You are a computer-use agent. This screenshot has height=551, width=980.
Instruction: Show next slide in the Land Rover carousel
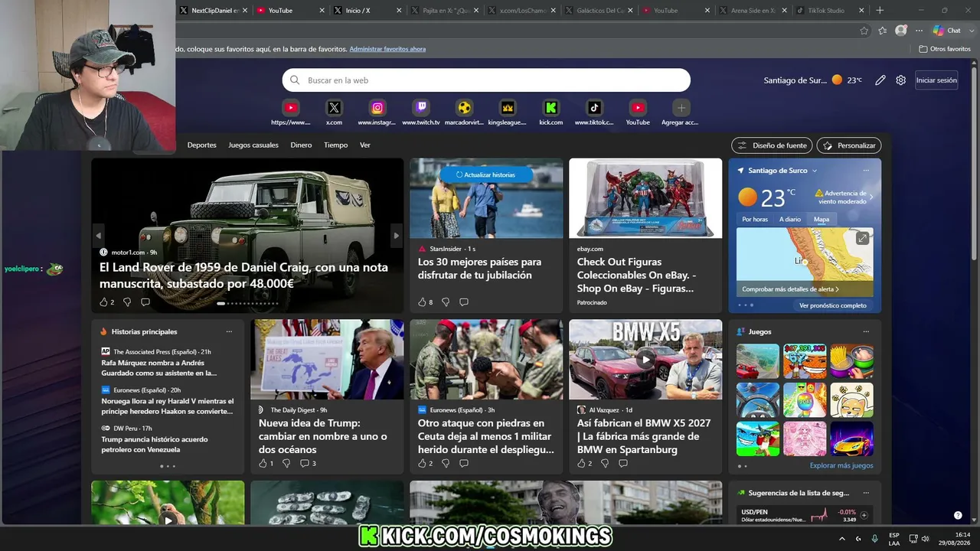396,236
